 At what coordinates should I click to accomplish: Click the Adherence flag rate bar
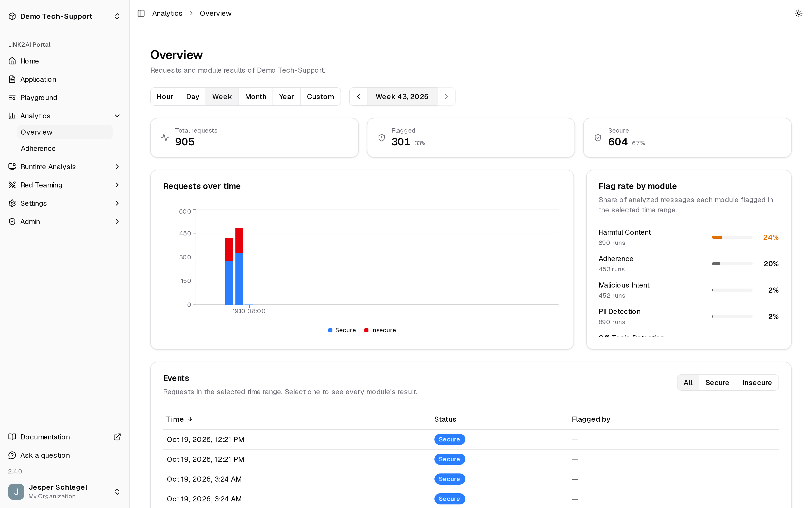(x=732, y=264)
